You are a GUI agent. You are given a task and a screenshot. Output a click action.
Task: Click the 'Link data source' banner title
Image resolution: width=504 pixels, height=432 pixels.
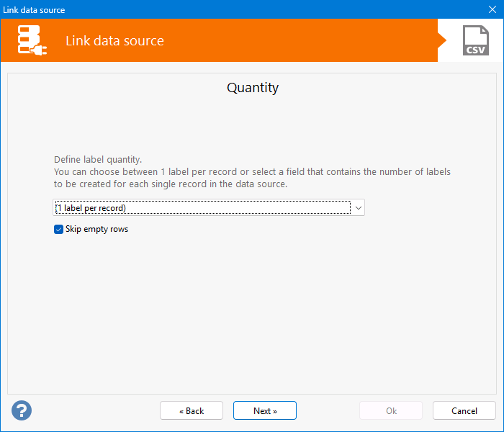114,40
